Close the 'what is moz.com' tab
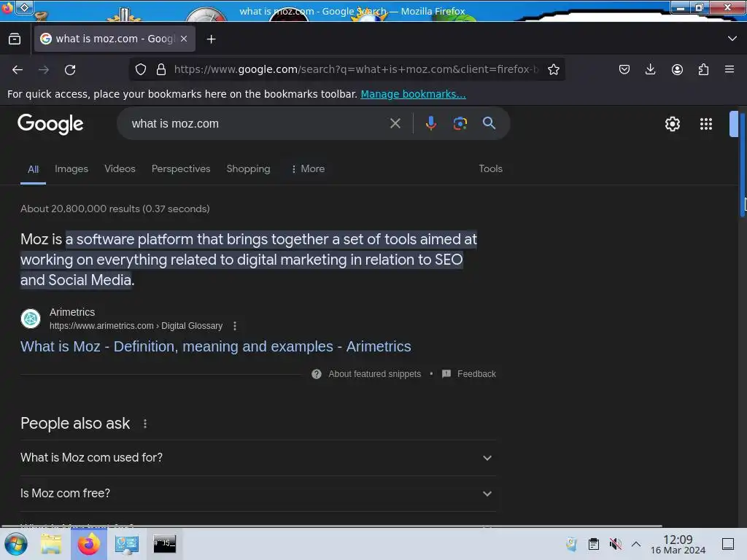This screenshot has width=747, height=560. point(184,39)
